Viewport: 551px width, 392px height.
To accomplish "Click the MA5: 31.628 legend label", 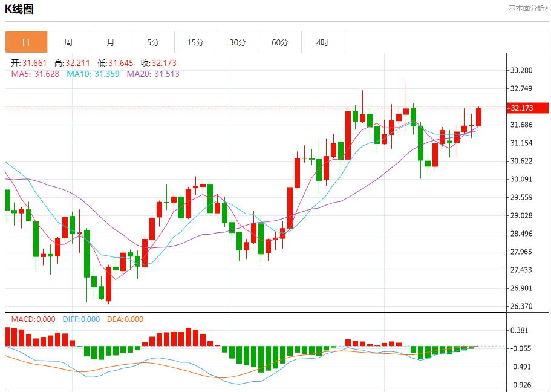I will pos(35,74).
